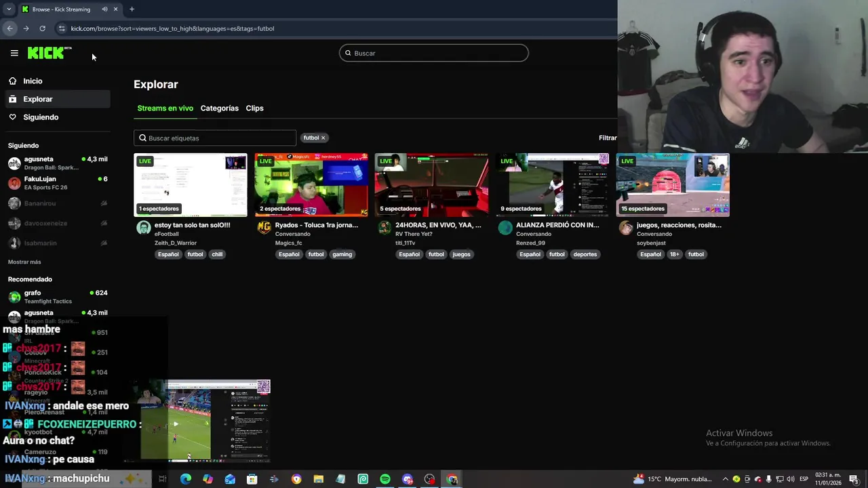
Task: Open the Ryados - Toluca stream thumbnail
Action: (311, 185)
